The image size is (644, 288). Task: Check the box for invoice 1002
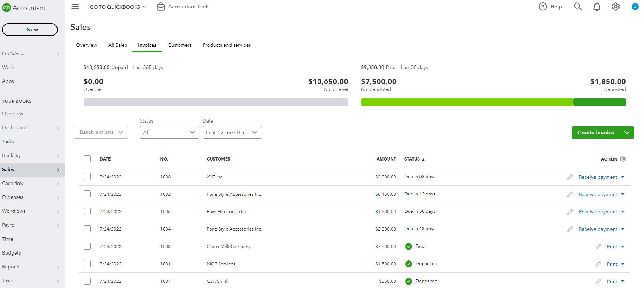(87, 194)
